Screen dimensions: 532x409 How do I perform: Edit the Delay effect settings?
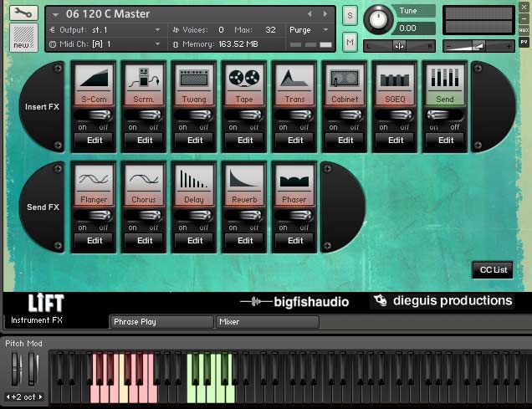pos(194,241)
